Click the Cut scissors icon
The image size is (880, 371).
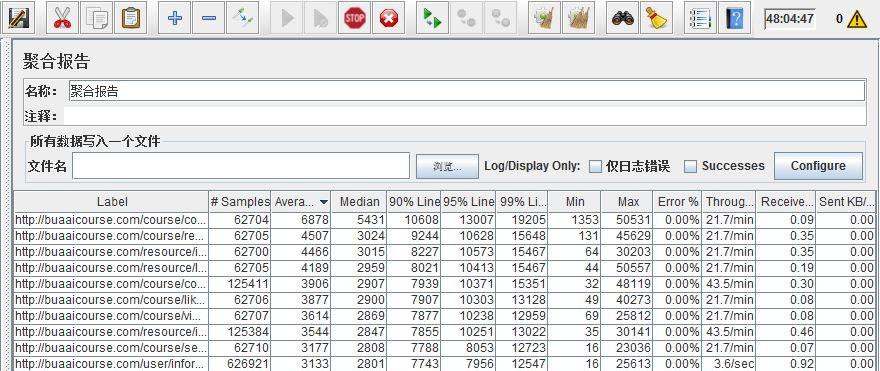pyautogui.click(x=62, y=17)
